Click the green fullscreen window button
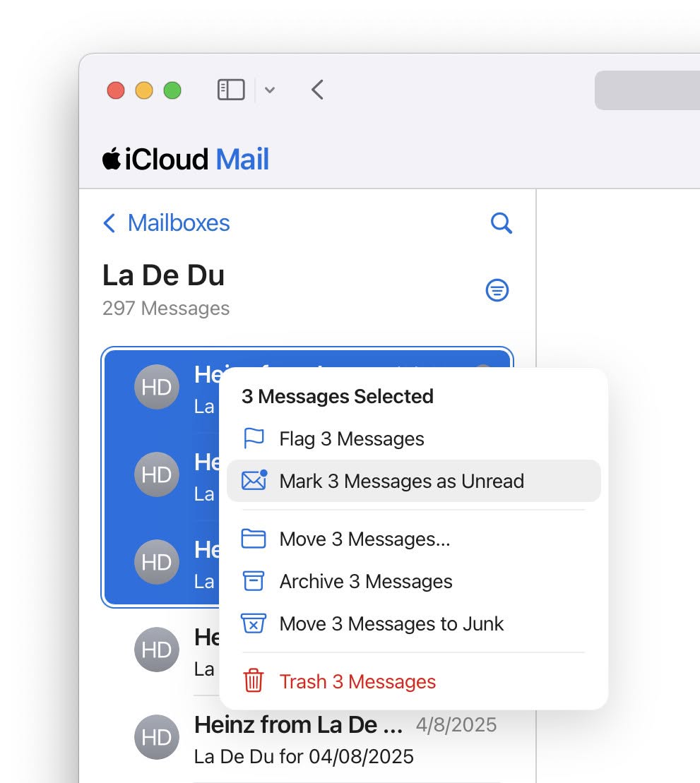700x783 pixels. coord(172,90)
